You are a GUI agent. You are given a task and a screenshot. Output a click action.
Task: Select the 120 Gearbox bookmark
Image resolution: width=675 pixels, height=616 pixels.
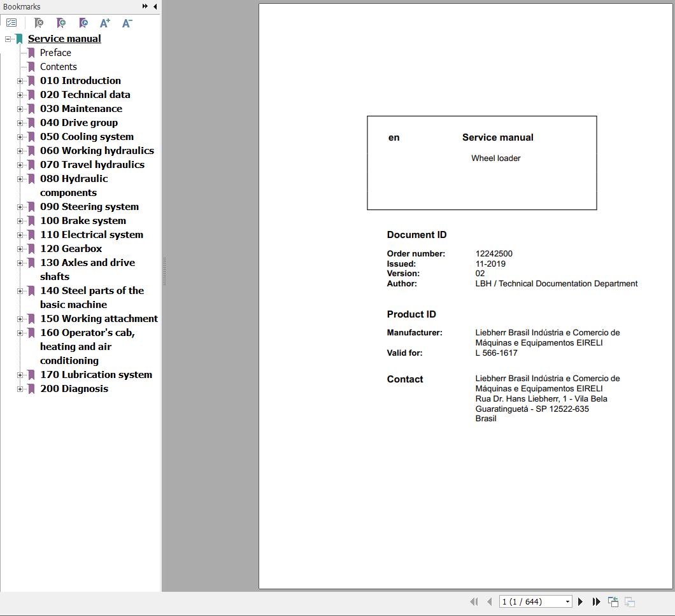pyautogui.click(x=71, y=249)
